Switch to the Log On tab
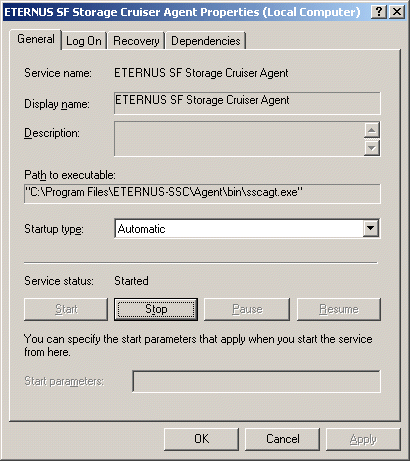The width and height of the screenshot is (410, 461). pyautogui.click(x=84, y=41)
